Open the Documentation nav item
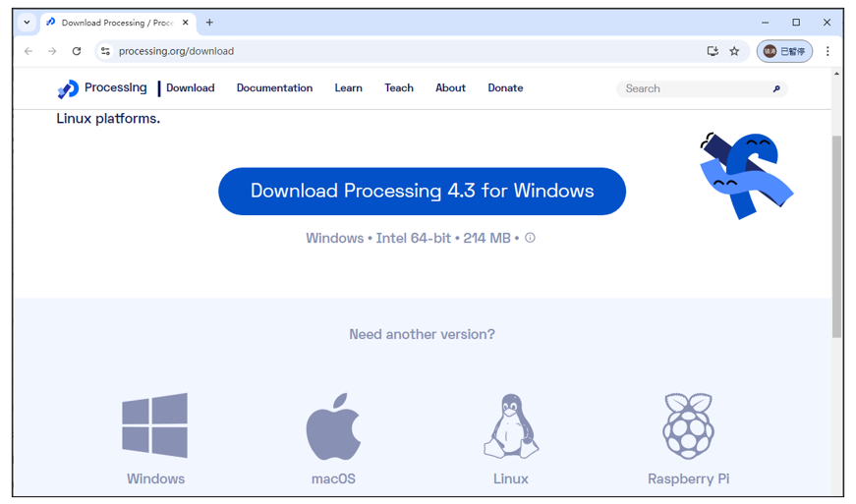Viewport: 856px width, 504px height. pos(274,87)
